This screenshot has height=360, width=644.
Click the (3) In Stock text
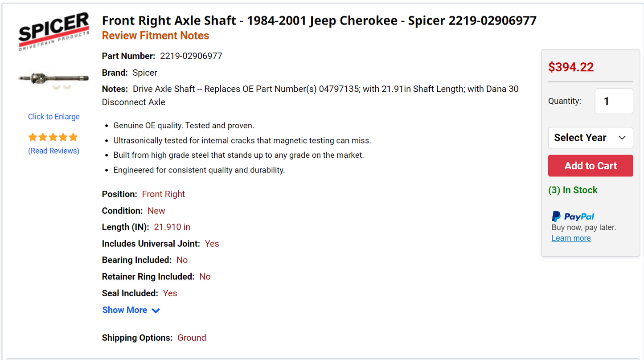pos(573,190)
